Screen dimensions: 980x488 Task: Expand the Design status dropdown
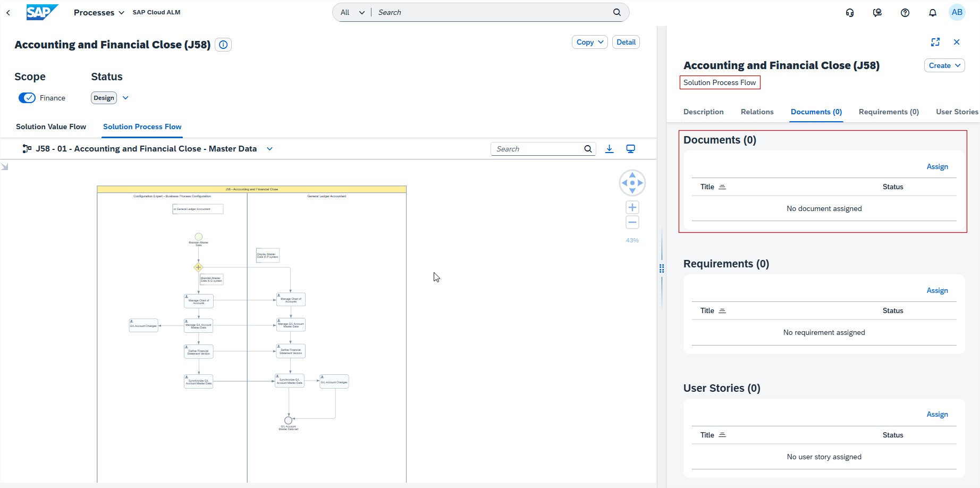tap(125, 98)
